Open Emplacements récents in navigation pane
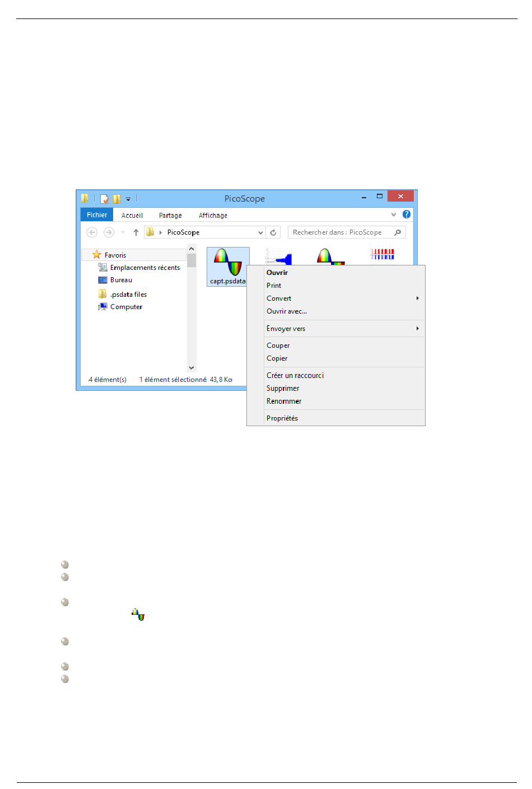532x789 pixels. (145, 268)
